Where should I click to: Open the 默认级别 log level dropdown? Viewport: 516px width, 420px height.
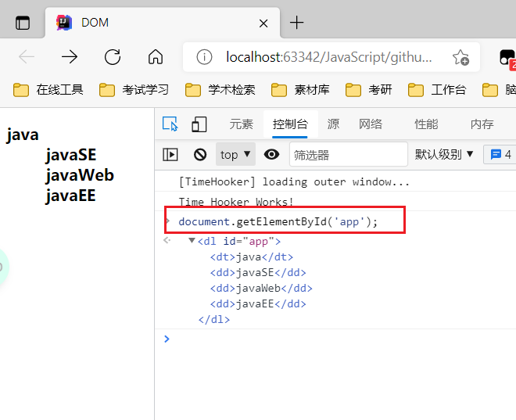[x=444, y=154]
